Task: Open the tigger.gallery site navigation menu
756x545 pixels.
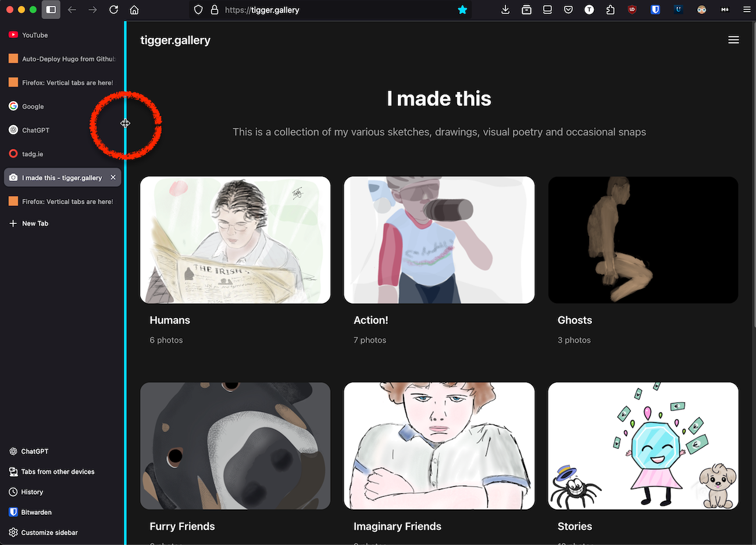Action: (733, 40)
